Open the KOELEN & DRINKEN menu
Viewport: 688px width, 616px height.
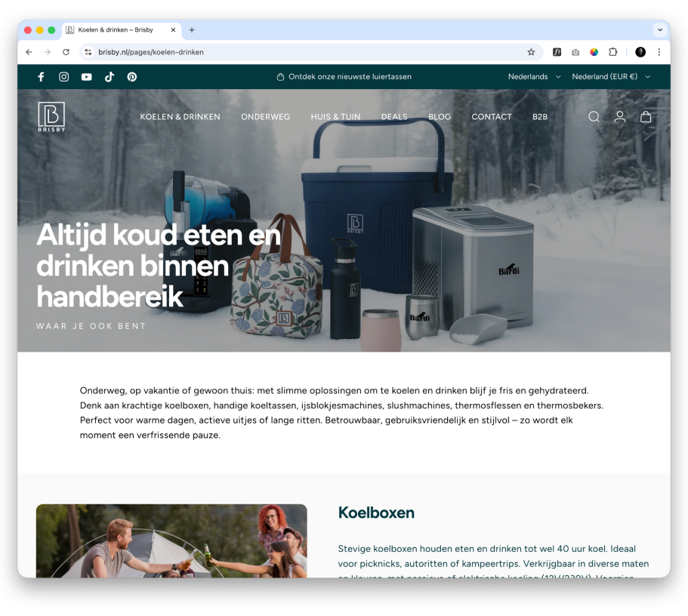click(x=180, y=117)
